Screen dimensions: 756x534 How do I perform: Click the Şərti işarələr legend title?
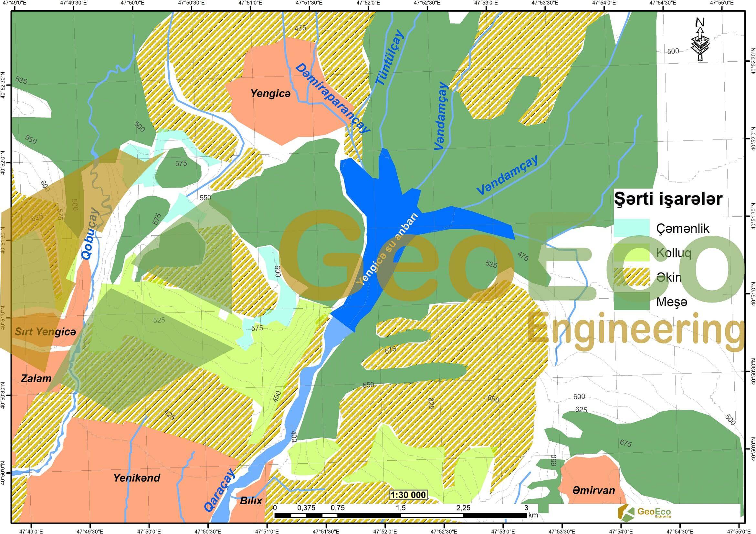point(668,200)
